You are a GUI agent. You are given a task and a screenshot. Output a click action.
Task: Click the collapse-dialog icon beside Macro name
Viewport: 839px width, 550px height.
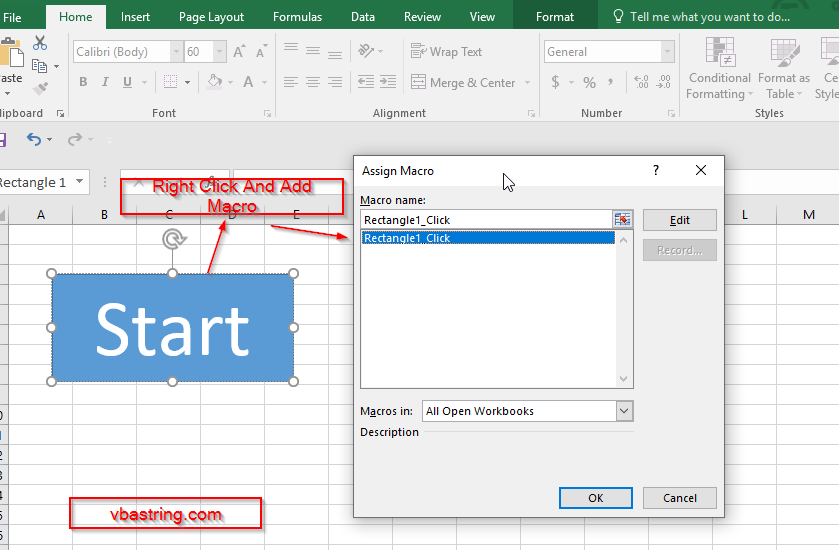click(x=623, y=220)
